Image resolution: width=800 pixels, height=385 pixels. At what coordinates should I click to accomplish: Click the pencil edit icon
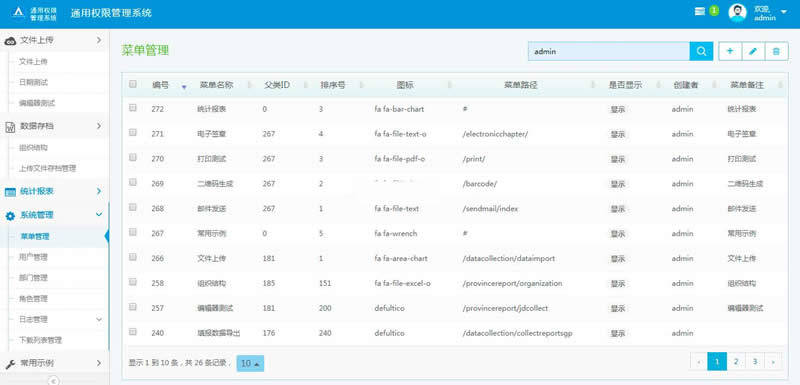click(x=753, y=51)
